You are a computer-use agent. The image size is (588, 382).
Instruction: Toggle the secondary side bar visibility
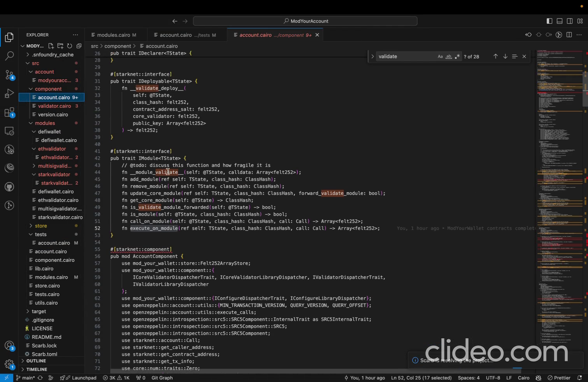pyautogui.click(x=569, y=21)
